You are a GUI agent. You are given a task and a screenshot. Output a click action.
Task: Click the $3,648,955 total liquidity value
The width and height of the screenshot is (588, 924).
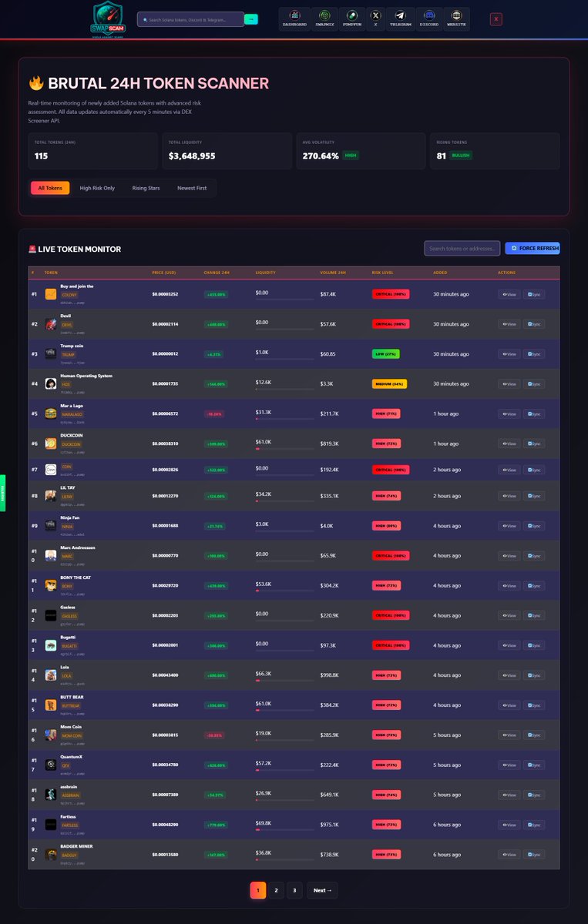(192, 156)
